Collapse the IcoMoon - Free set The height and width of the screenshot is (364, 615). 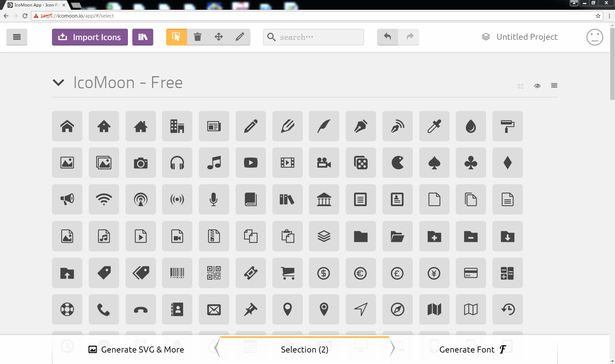point(58,83)
